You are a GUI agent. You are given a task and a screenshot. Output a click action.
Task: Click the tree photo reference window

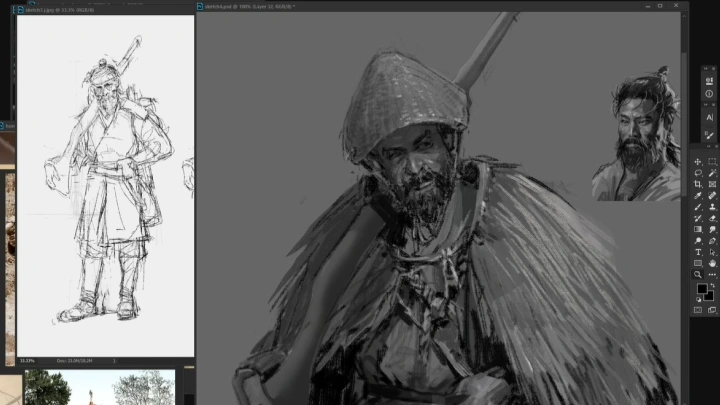click(x=100, y=387)
